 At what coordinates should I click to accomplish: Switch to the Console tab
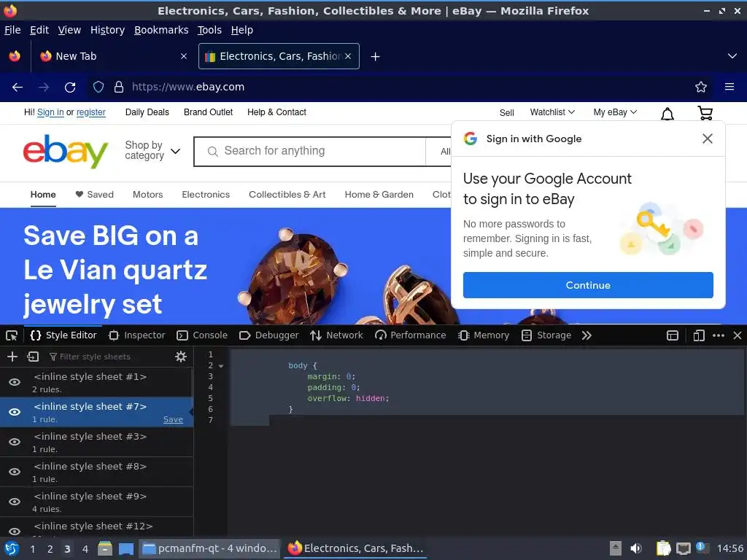pos(203,335)
